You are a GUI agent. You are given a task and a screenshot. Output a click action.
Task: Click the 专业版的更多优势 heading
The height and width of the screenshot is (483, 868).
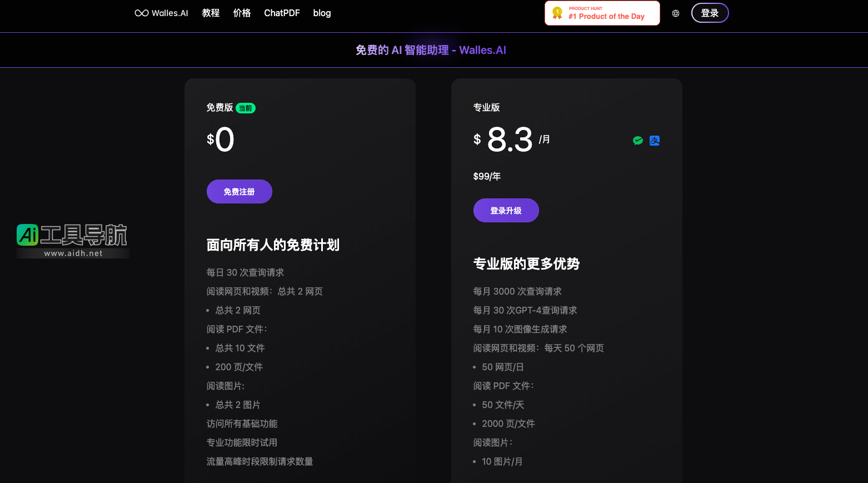(526, 264)
